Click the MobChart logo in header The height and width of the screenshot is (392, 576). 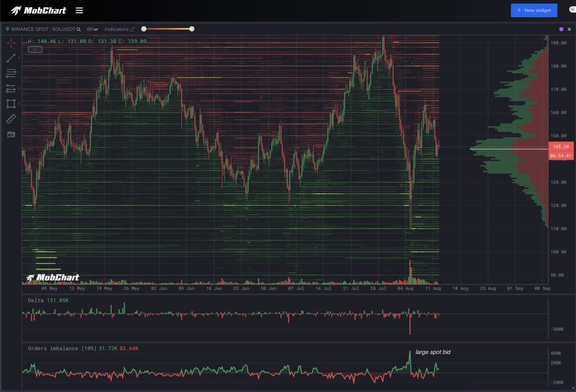pos(39,11)
